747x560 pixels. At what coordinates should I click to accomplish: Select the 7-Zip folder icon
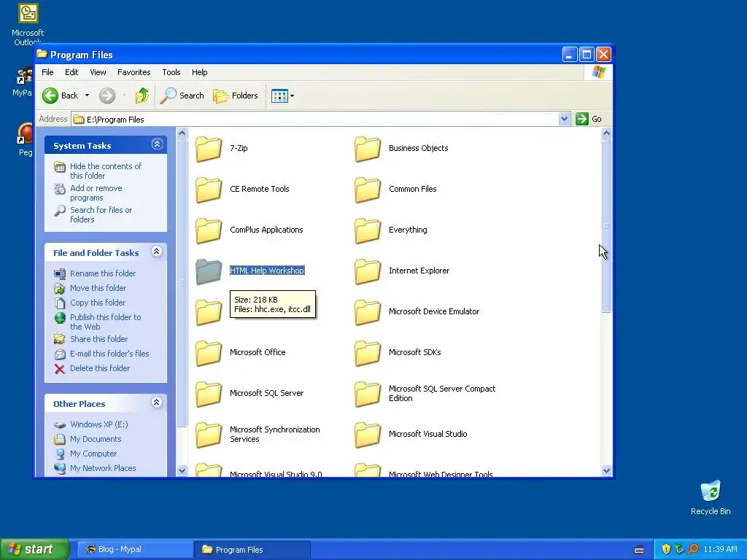click(208, 149)
